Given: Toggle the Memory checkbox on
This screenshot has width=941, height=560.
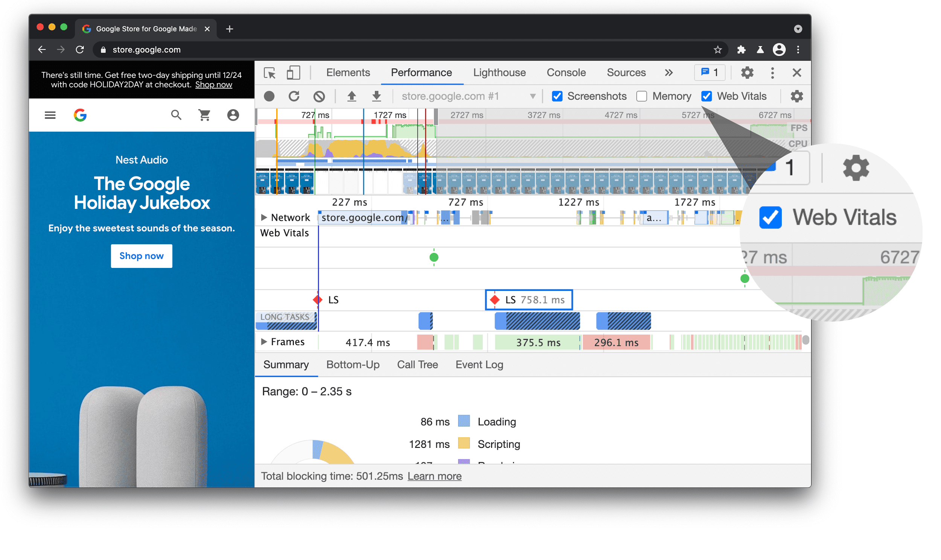Looking at the screenshot, I should click(641, 95).
